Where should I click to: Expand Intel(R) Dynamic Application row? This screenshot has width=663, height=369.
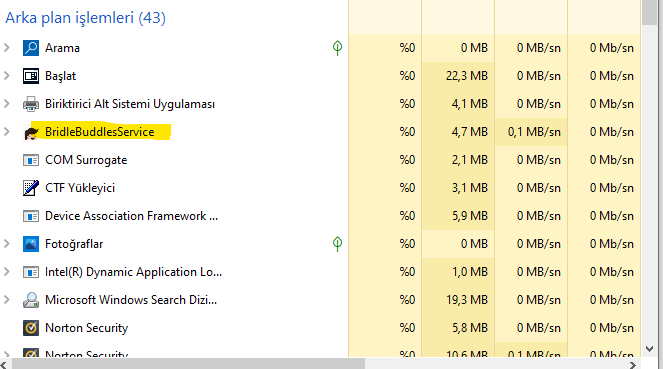[7, 272]
